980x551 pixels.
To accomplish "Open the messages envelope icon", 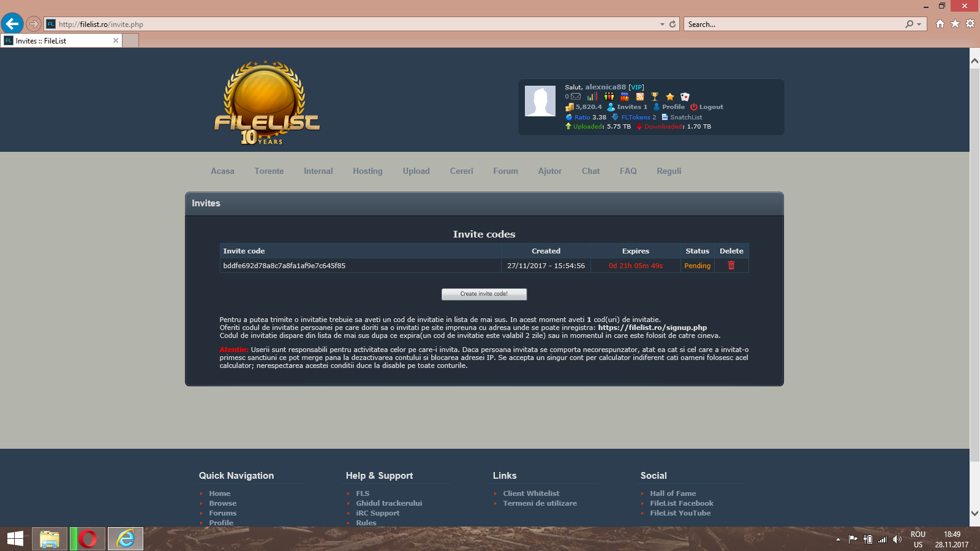I will pyautogui.click(x=576, y=97).
